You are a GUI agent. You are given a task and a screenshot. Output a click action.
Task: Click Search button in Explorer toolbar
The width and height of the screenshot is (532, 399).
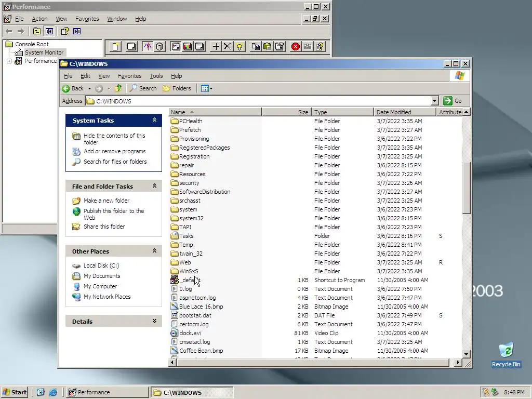[x=143, y=88]
